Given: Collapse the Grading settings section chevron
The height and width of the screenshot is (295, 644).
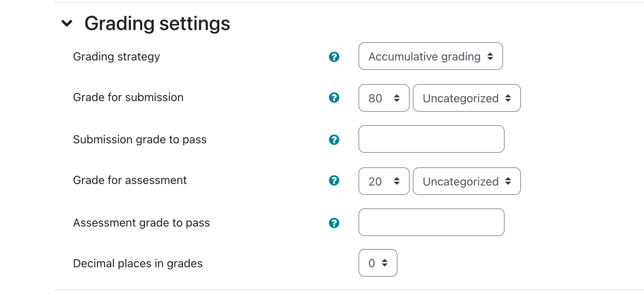Looking at the screenshot, I should tap(67, 24).
